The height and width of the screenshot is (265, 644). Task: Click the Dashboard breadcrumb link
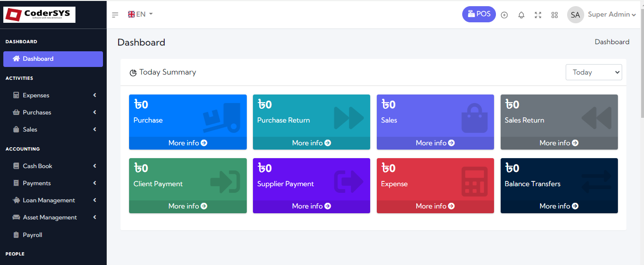pyautogui.click(x=612, y=42)
